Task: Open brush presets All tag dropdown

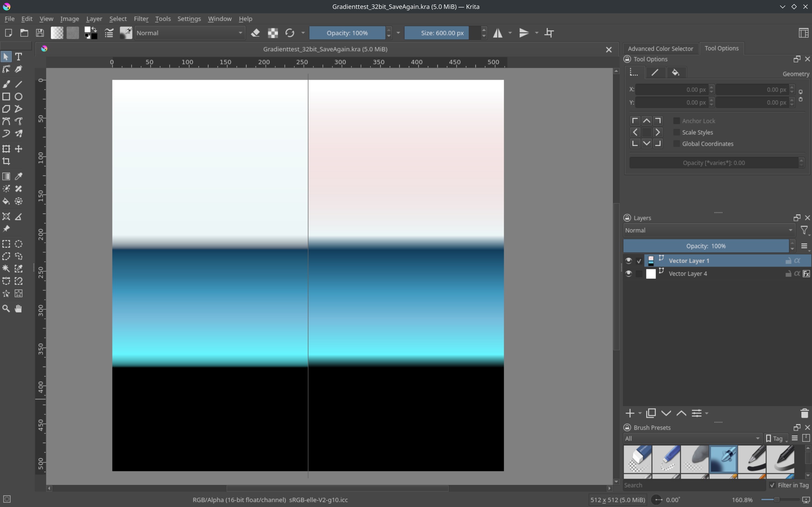Action: [692, 438]
